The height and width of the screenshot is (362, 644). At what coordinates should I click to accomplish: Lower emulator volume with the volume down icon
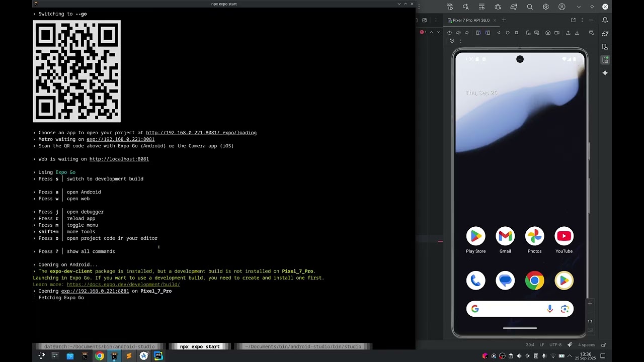[467, 33]
